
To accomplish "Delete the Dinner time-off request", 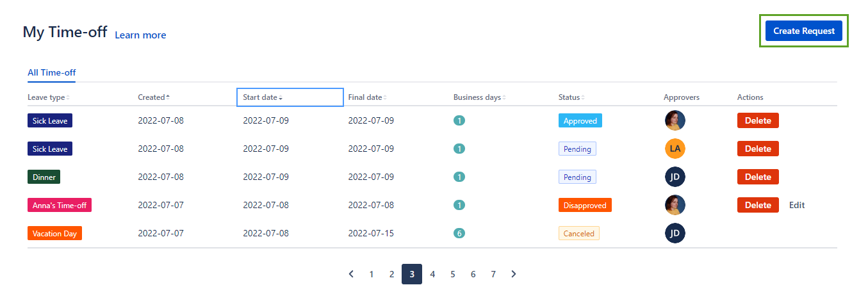I will click(x=757, y=177).
